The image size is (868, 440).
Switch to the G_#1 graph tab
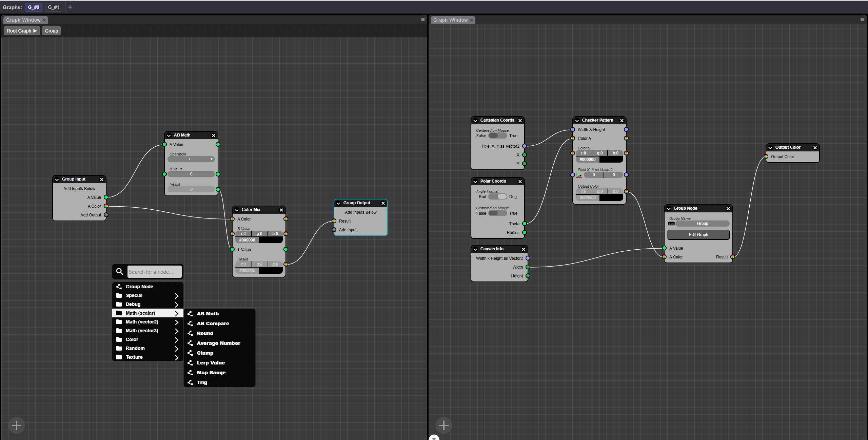(54, 7)
